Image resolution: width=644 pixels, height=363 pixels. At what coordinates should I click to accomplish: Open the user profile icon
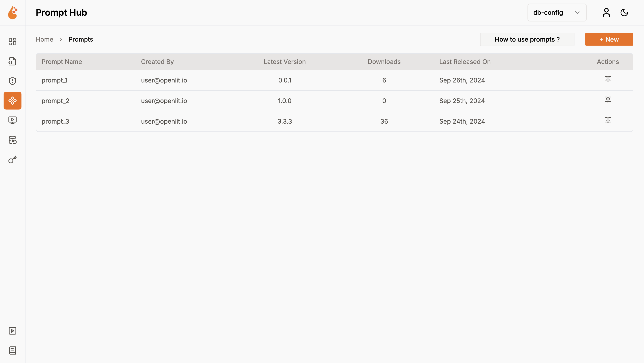pos(606,13)
